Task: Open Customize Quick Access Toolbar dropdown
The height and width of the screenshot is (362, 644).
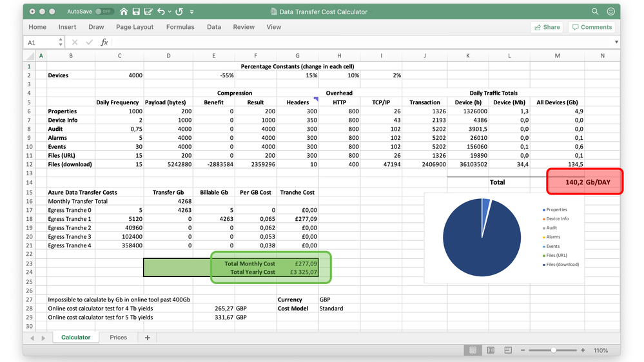Action: (x=192, y=12)
